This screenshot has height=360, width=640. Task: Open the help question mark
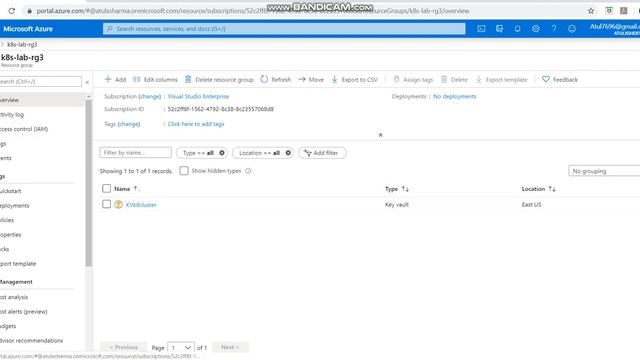coord(553,29)
